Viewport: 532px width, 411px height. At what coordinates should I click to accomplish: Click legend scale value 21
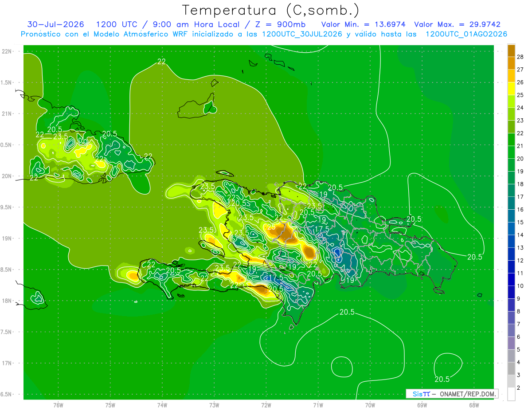pos(520,146)
